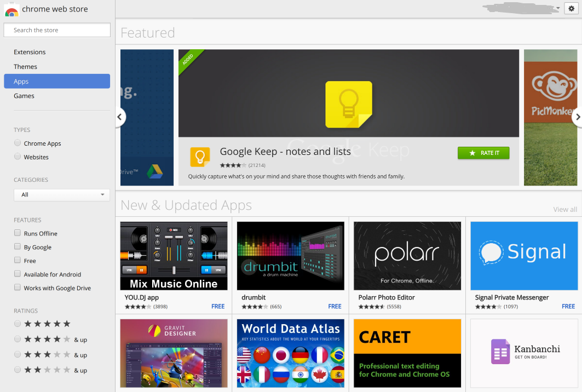Click the small Google Keep app icon
The width and height of the screenshot is (582, 392).
[200, 157]
